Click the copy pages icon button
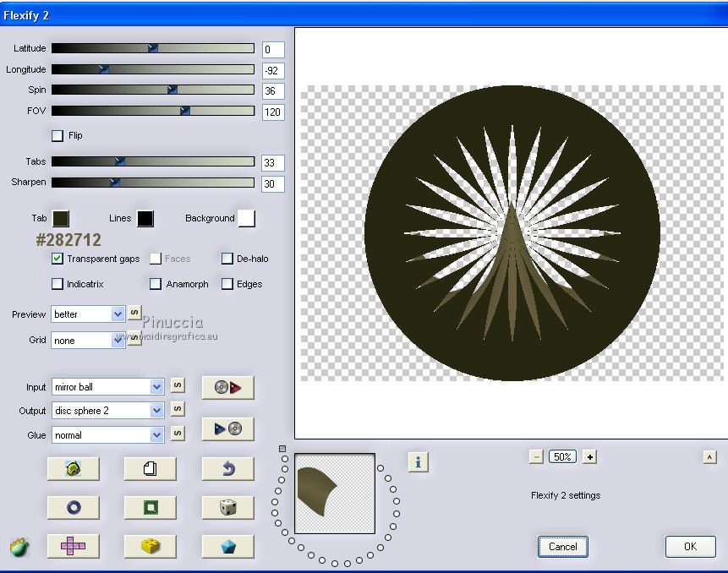The image size is (728, 573). point(150,468)
